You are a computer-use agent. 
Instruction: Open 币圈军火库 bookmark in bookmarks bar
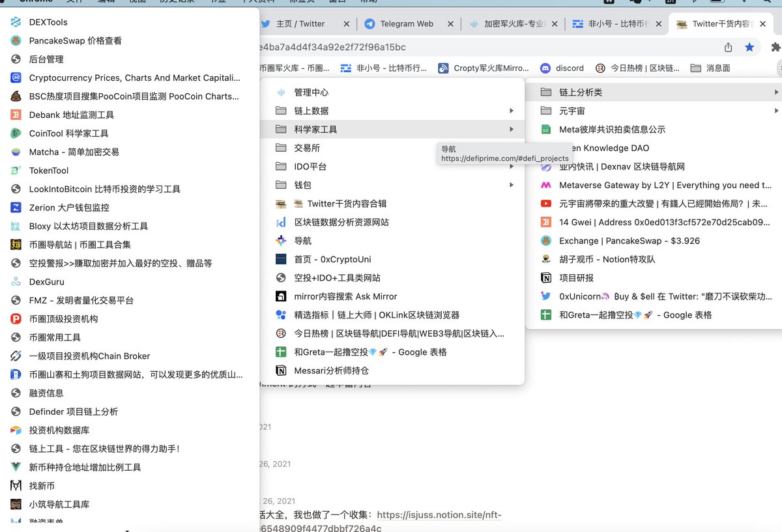(295, 68)
